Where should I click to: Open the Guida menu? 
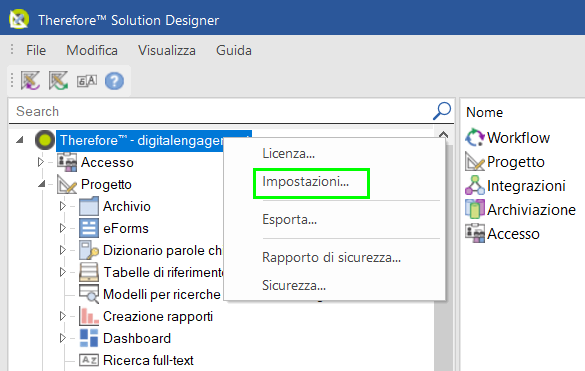coord(234,50)
